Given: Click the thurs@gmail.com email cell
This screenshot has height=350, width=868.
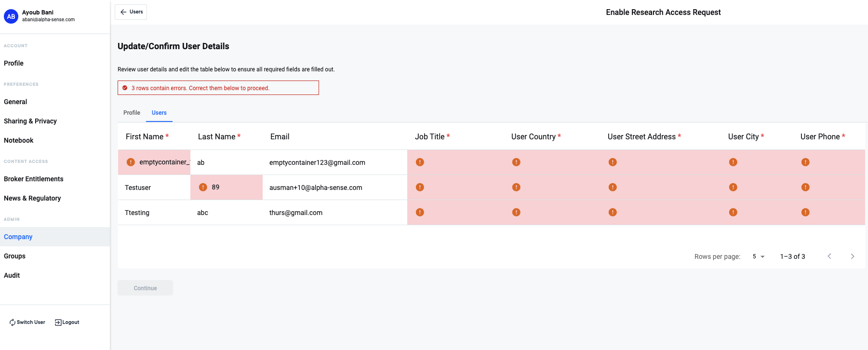Looking at the screenshot, I should pyautogui.click(x=335, y=213).
